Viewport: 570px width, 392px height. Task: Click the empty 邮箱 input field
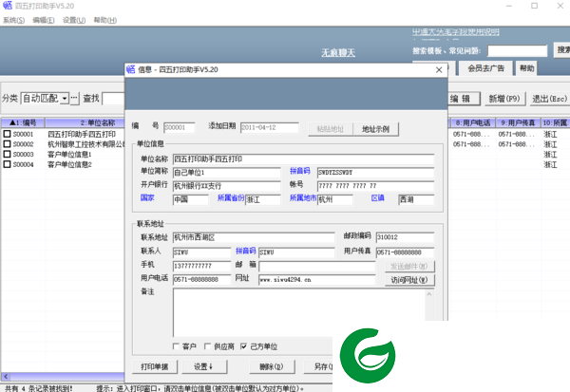(x=317, y=266)
